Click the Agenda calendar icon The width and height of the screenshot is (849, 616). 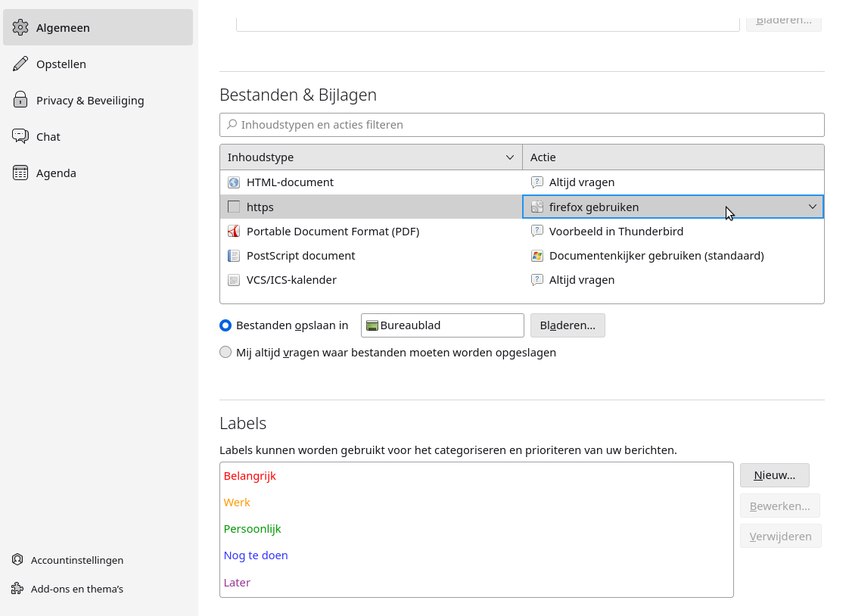(x=20, y=173)
